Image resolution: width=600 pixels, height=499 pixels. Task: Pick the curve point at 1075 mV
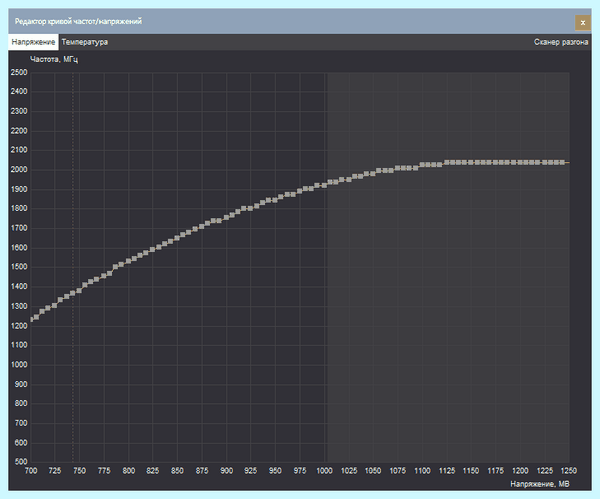point(398,168)
